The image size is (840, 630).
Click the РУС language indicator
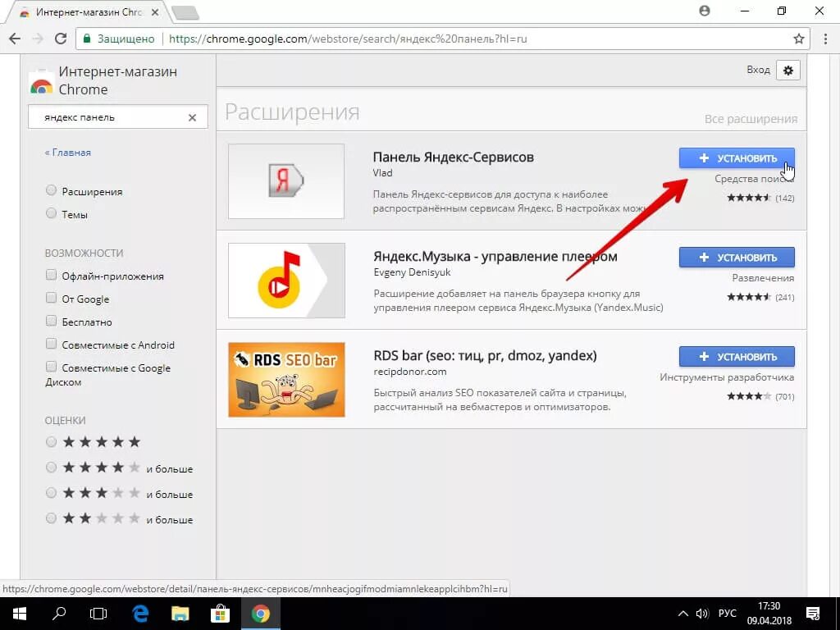click(727, 614)
